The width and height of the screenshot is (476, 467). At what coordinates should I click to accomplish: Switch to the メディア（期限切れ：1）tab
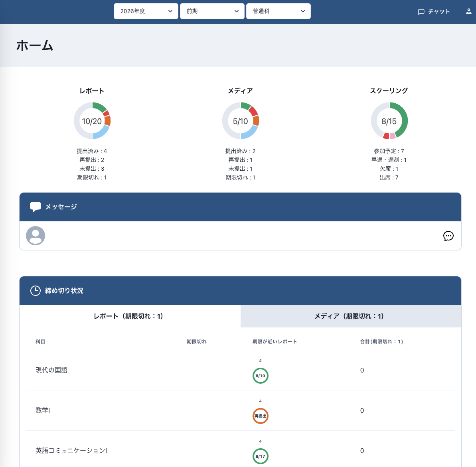pos(351,316)
